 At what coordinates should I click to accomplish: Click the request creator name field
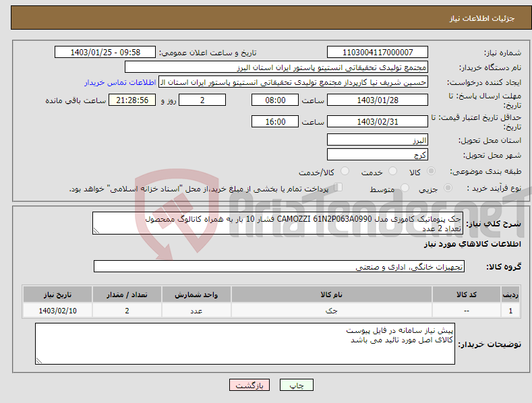coord(293,82)
